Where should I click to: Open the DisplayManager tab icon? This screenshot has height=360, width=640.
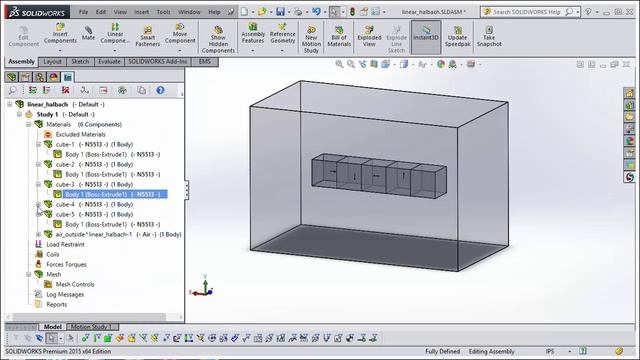pyautogui.click(x=53, y=77)
